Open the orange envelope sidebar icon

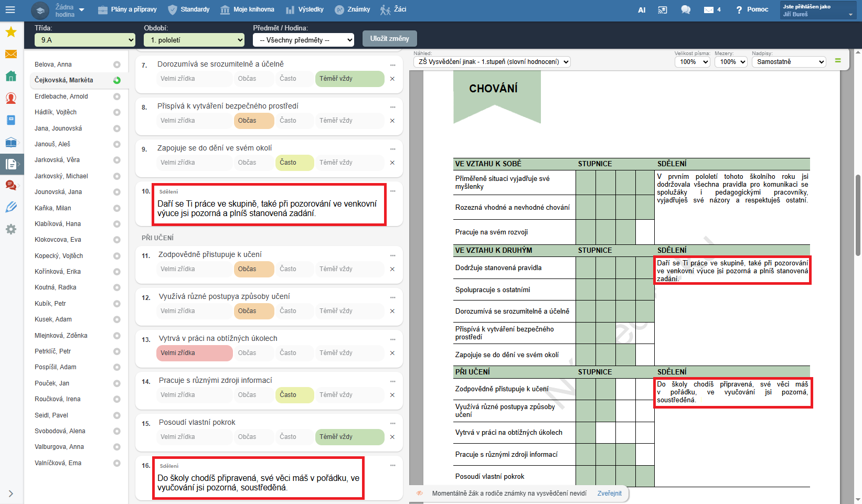(10, 54)
